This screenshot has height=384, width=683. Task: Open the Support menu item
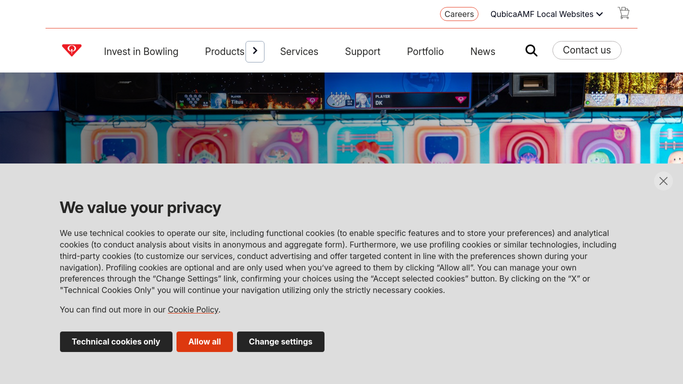362,52
